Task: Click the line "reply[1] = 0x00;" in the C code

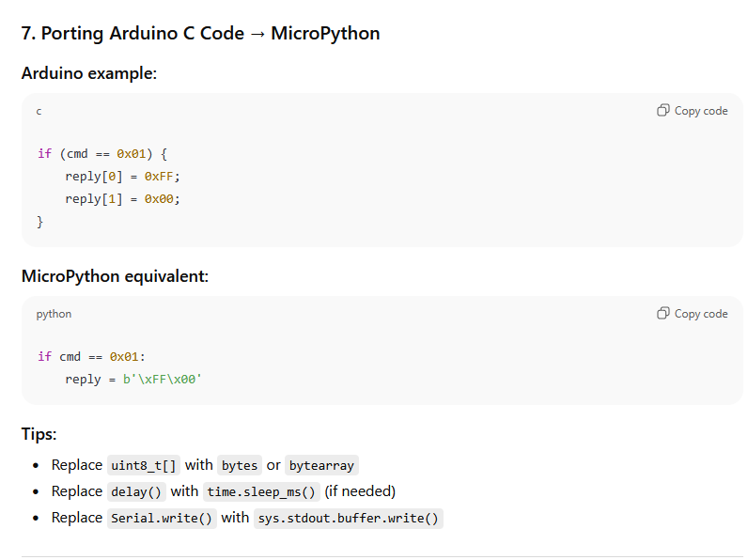Action: (122, 198)
